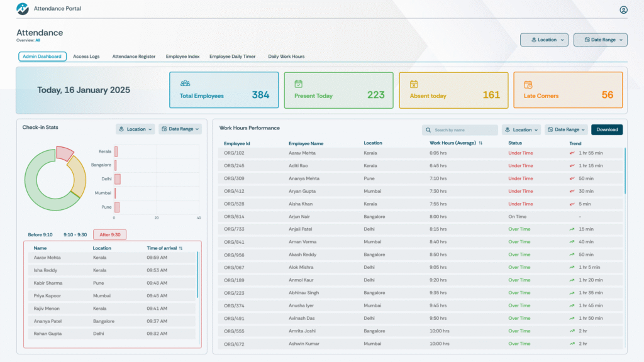Click the Download button
644x362 pixels.
coord(606,129)
